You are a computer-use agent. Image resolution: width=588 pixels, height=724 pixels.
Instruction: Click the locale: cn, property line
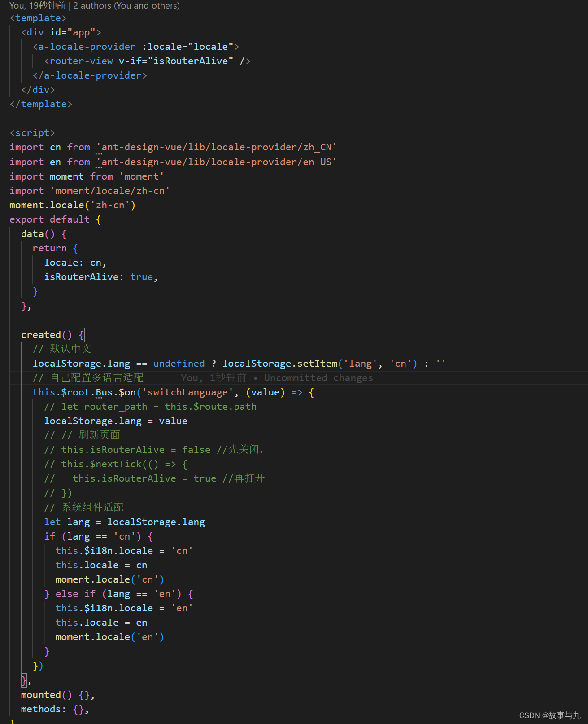click(75, 263)
